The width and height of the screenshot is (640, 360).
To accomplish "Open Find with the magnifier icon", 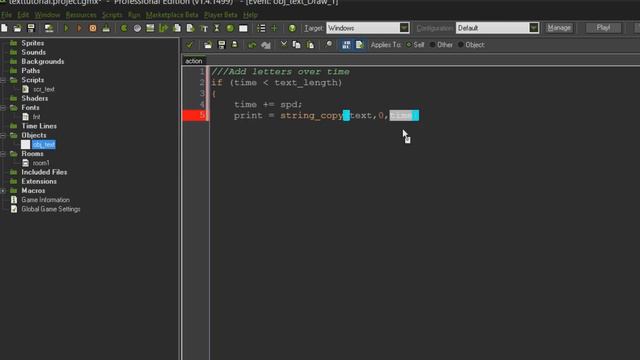I will [328, 44].
